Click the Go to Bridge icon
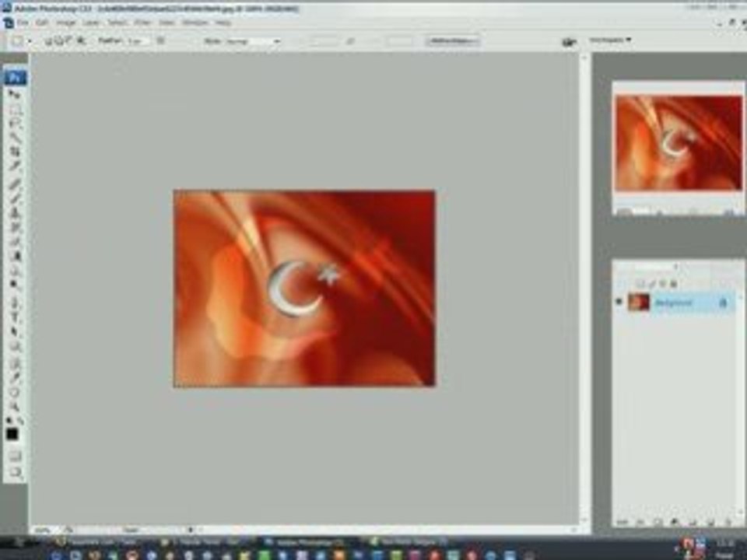The image size is (747, 560). pyautogui.click(x=569, y=42)
